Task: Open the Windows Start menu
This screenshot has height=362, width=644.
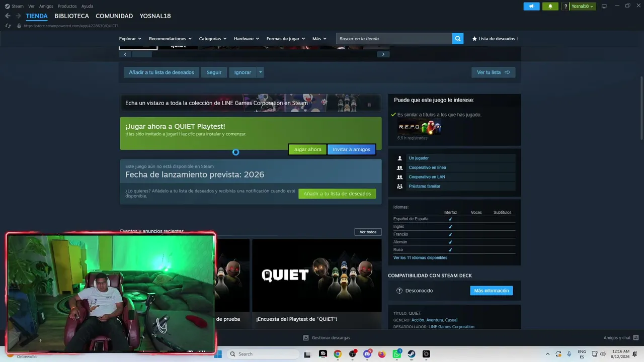Action: tap(218, 354)
